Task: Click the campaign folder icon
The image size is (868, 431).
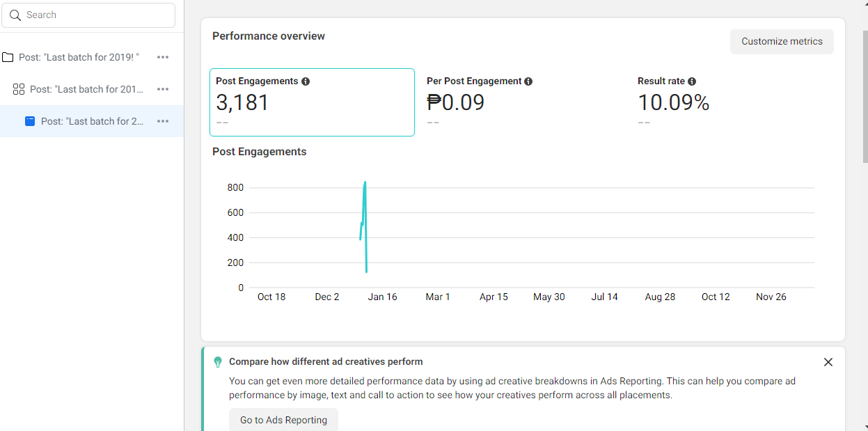Action: [8, 57]
